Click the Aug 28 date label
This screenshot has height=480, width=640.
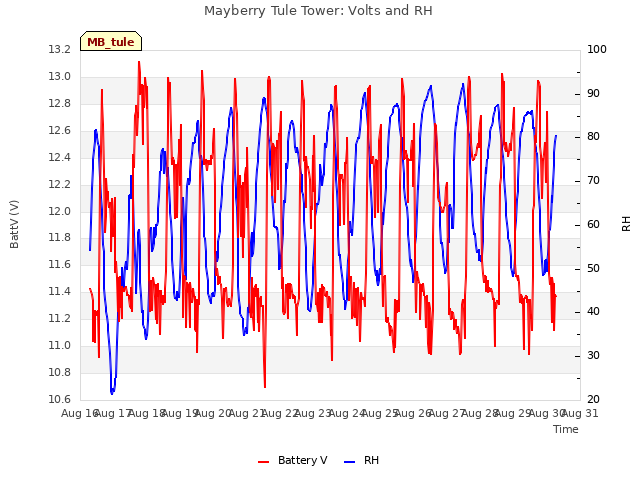click(480, 413)
